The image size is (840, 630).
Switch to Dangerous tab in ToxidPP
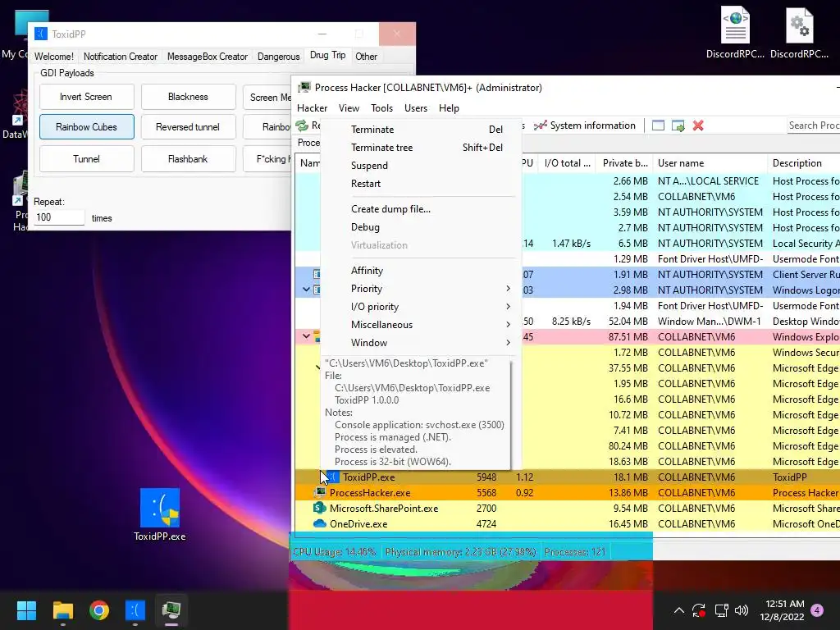[x=279, y=57]
